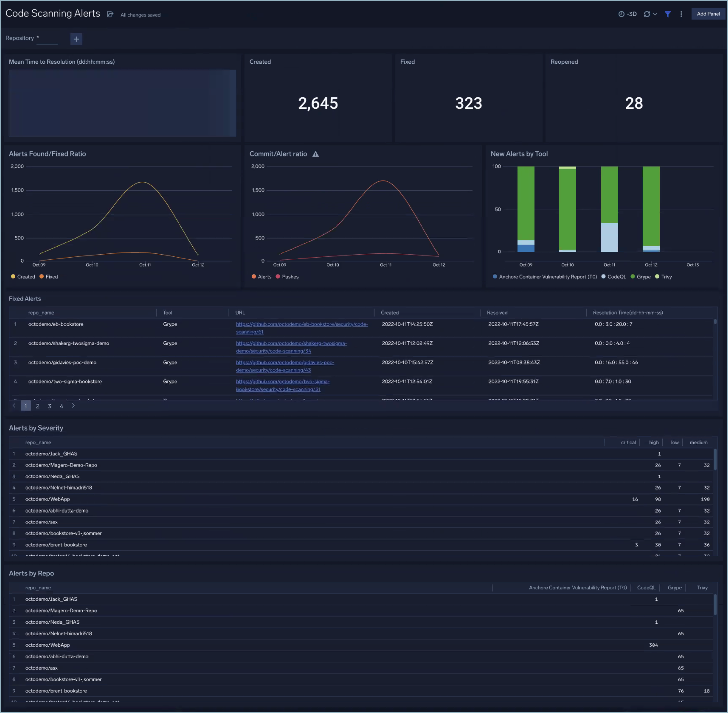Open the gidavies-poc-demo code-scanning/43 link

pyautogui.click(x=285, y=366)
